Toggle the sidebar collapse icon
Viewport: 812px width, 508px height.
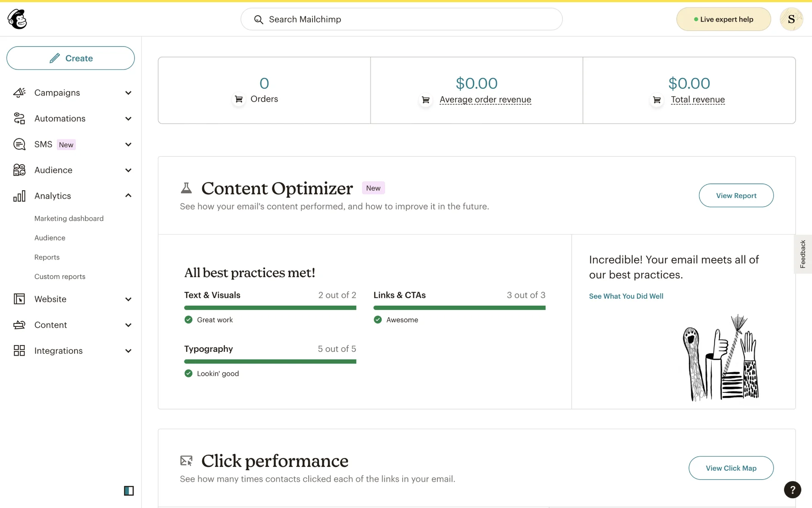tap(129, 491)
